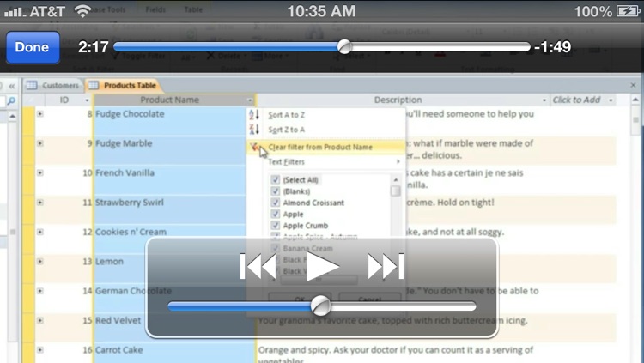Play the video
The height and width of the screenshot is (363, 644).
(x=322, y=267)
